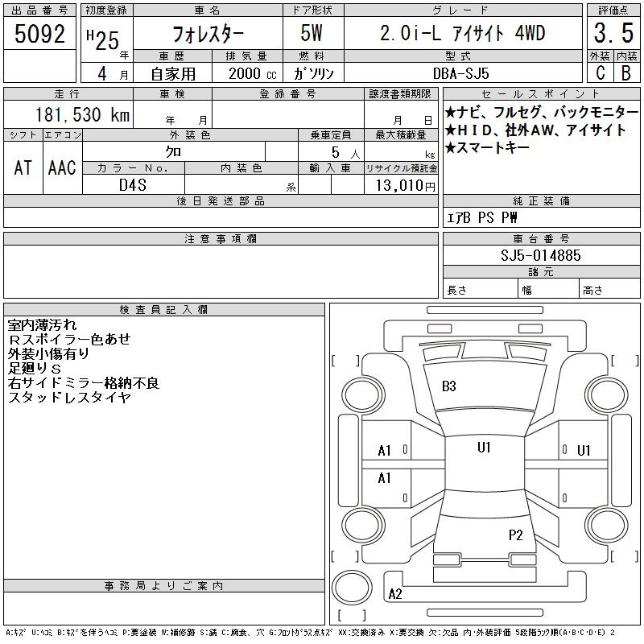
Task: Click the 後日発送部品 header
Action: click(221, 201)
